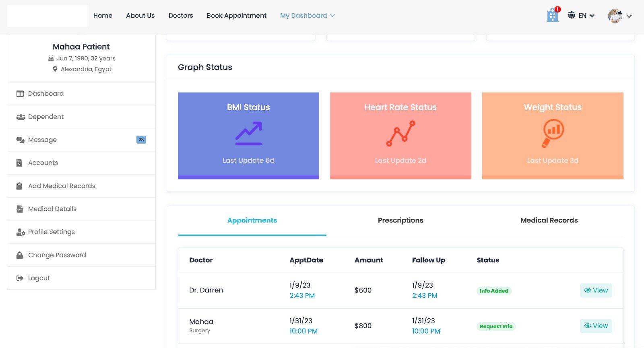Open the Dependent sidebar link
This screenshot has height=348, width=644.
tap(81, 117)
